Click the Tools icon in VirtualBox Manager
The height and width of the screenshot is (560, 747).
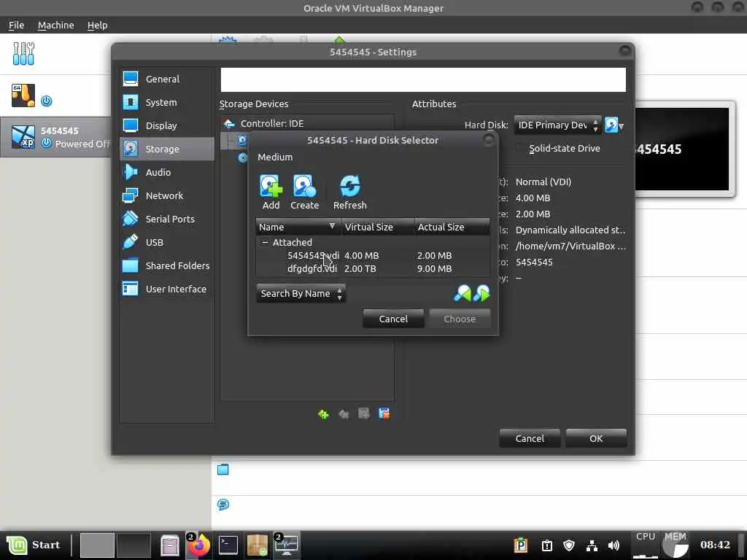click(23, 53)
